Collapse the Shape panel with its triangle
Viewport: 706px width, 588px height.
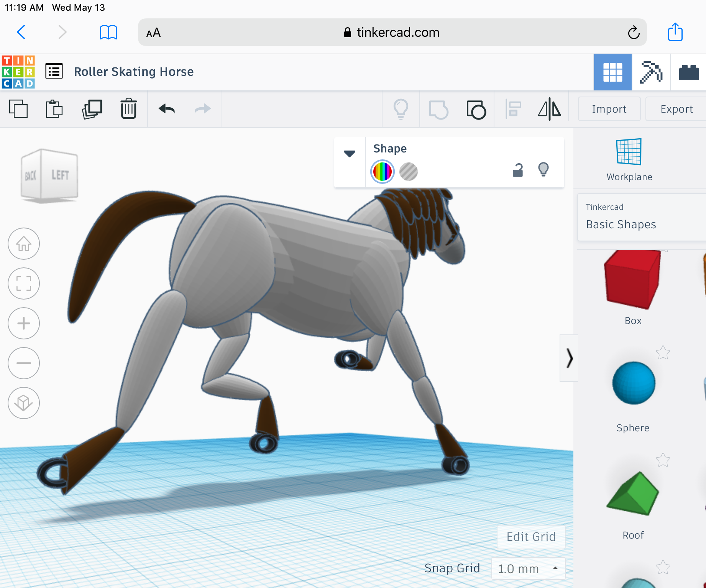pos(349,153)
